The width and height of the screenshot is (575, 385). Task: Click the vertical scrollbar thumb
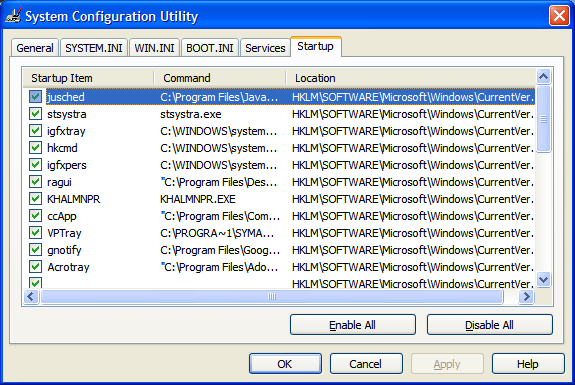click(543, 118)
